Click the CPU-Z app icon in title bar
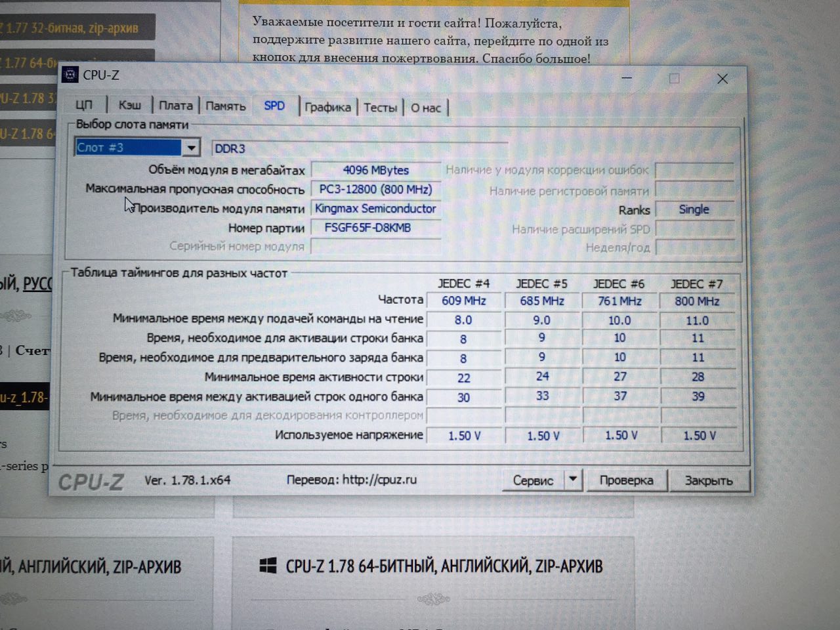The image size is (840, 630). (x=70, y=75)
